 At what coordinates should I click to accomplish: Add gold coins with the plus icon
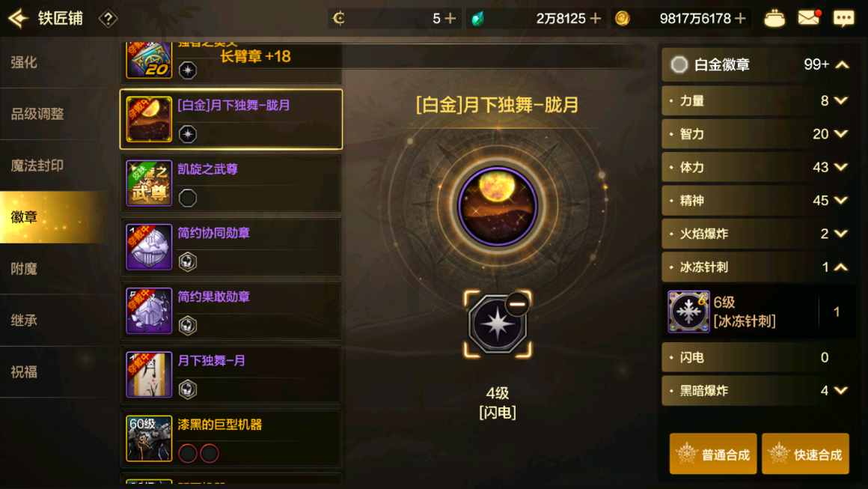(740, 18)
